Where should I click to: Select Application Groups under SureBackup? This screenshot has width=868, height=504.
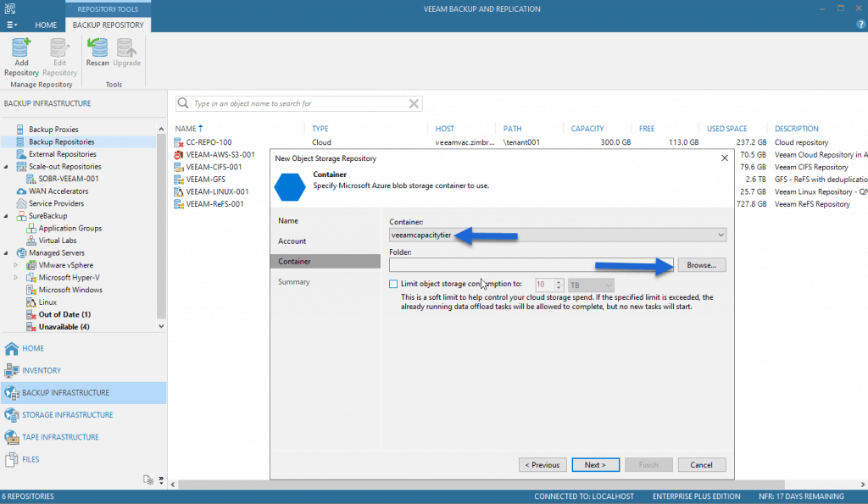pos(70,228)
